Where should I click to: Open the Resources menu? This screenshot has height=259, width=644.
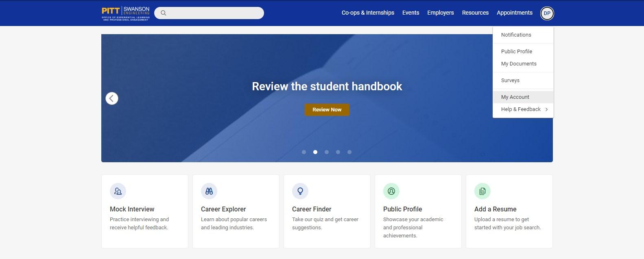[x=475, y=13]
